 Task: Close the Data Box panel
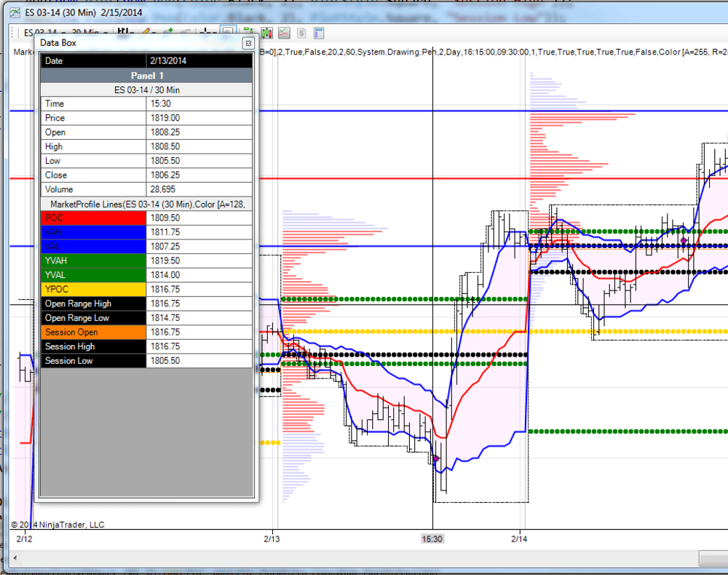[248, 44]
